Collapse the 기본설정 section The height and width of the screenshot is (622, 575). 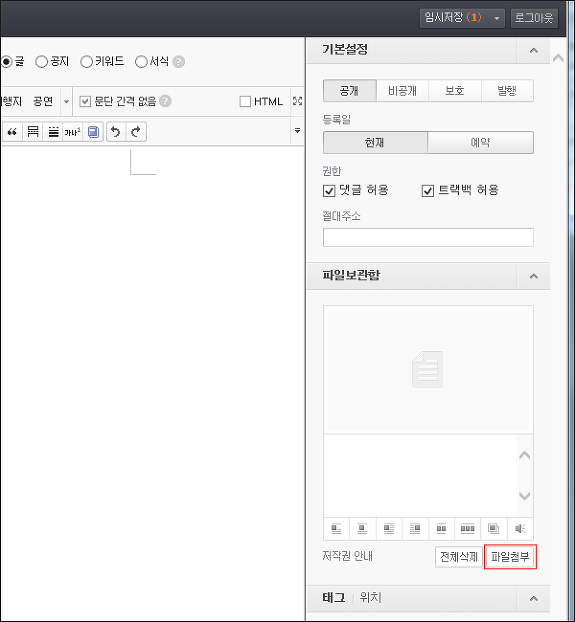(x=534, y=50)
